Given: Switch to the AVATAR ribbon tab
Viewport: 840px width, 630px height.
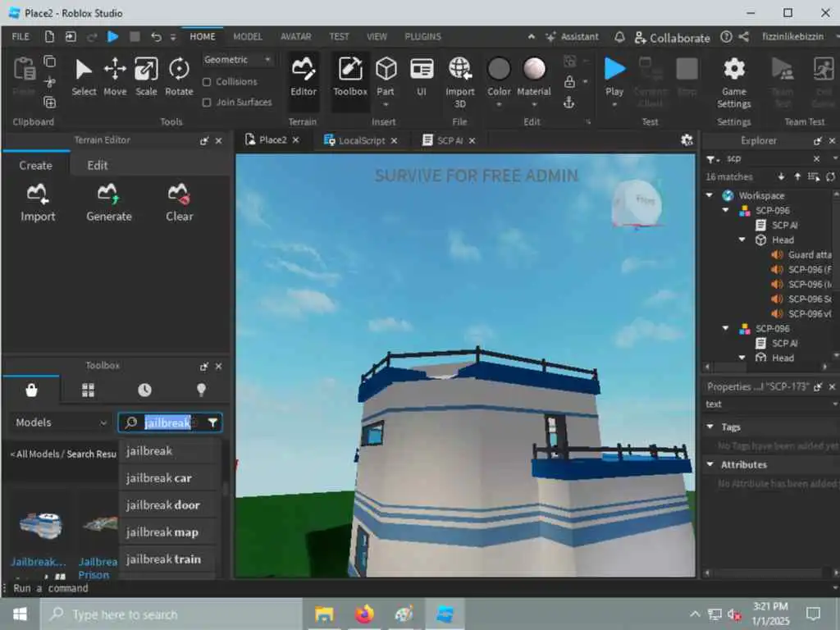Looking at the screenshot, I should point(295,37).
